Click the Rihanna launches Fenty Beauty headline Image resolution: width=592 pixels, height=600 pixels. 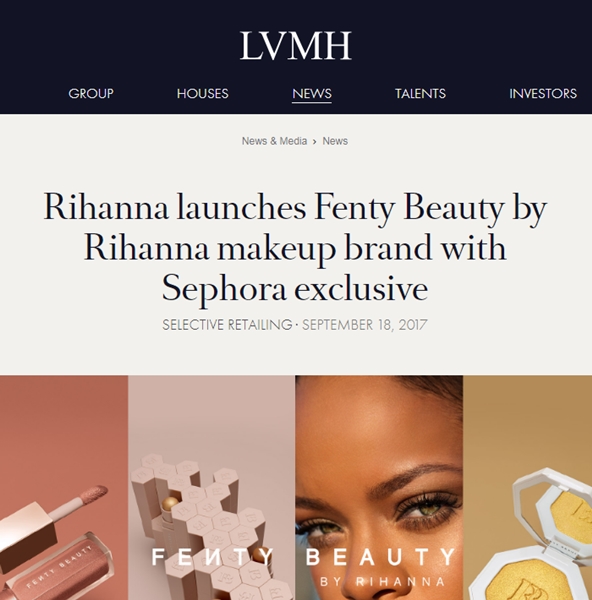point(295,248)
